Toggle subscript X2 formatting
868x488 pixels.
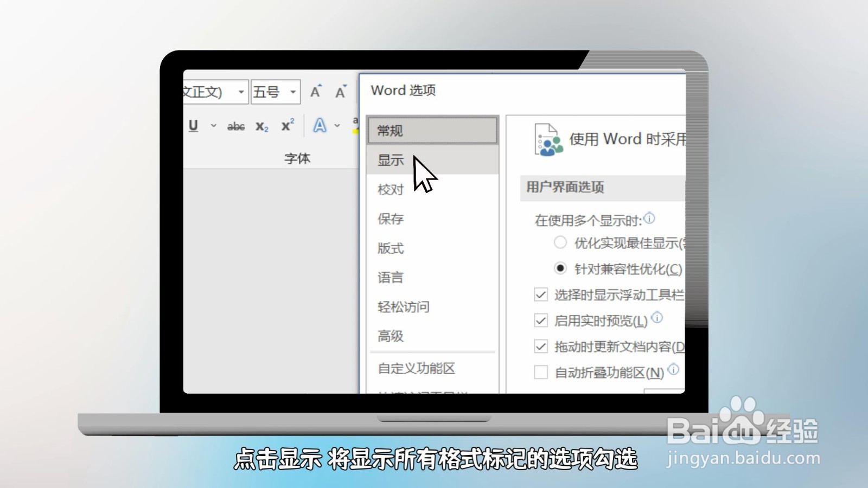tap(262, 126)
